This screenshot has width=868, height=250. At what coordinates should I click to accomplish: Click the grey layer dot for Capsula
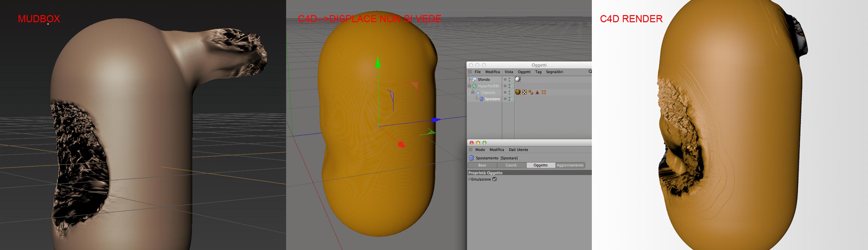pyautogui.click(x=505, y=92)
